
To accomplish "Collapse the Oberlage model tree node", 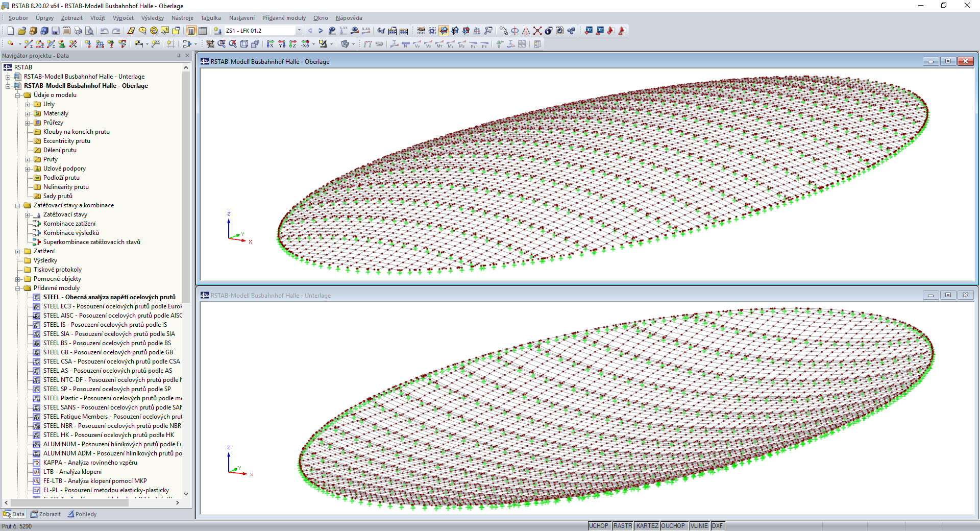I will pyautogui.click(x=8, y=86).
